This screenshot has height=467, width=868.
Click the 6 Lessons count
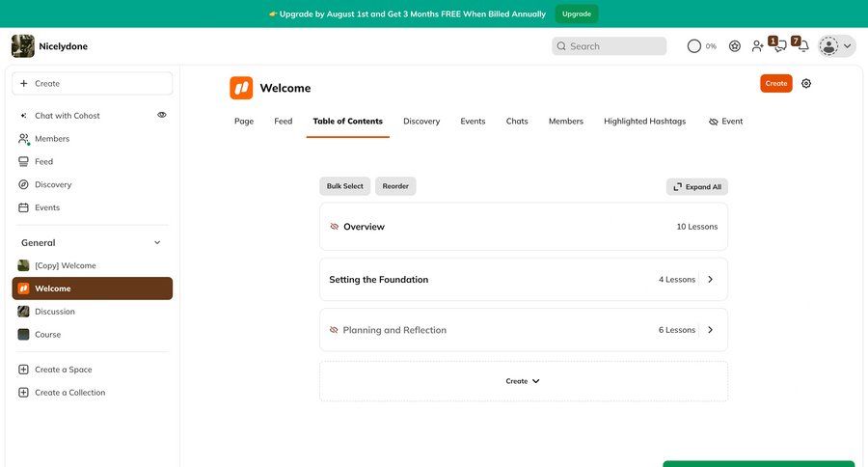coord(677,330)
